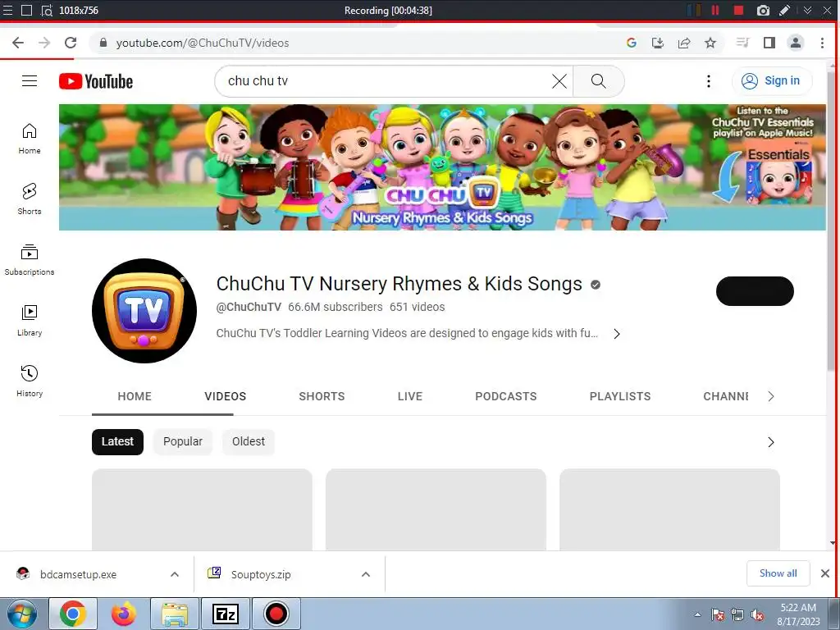The width and height of the screenshot is (840, 630).
Task: Click the ChuChu TV channel banner
Action: [x=442, y=167]
